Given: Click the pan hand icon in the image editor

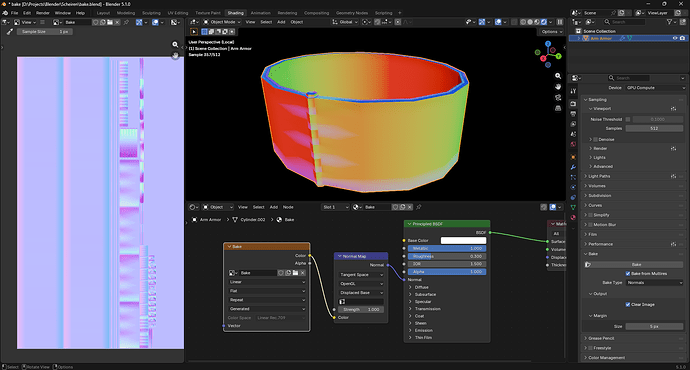Looking at the screenshot, I should 175,55.
